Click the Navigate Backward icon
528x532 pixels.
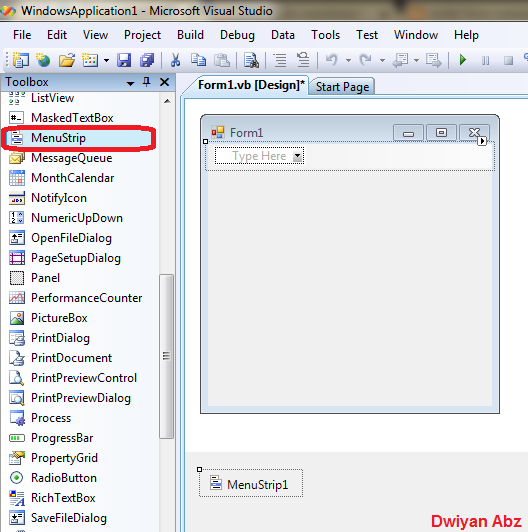click(x=400, y=60)
